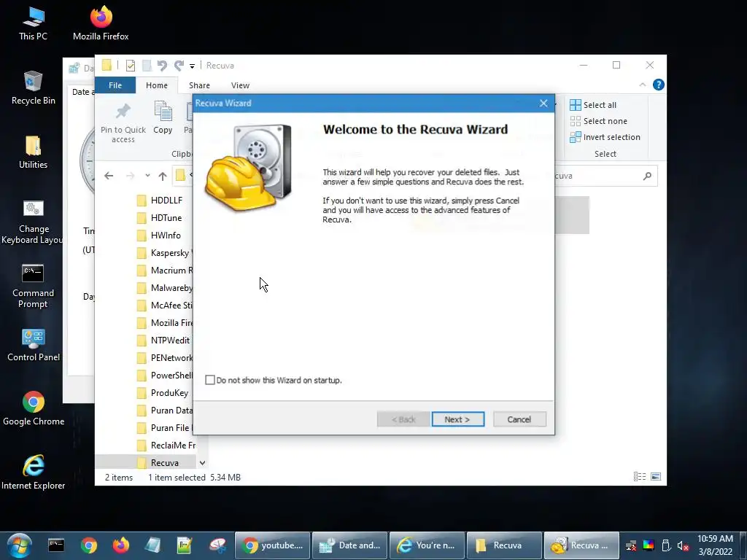Click Pin to Quick access in Explorer ribbon

(123, 122)
